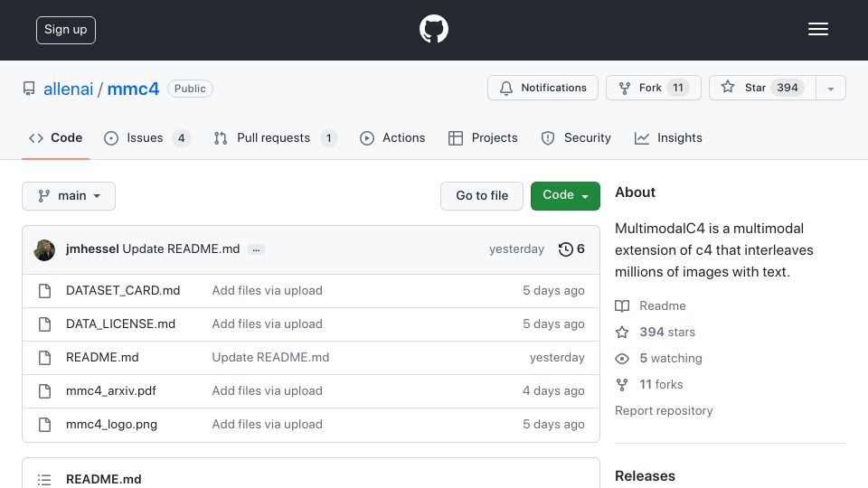Open the mmc4_logo.png file

tap(111, 425)
